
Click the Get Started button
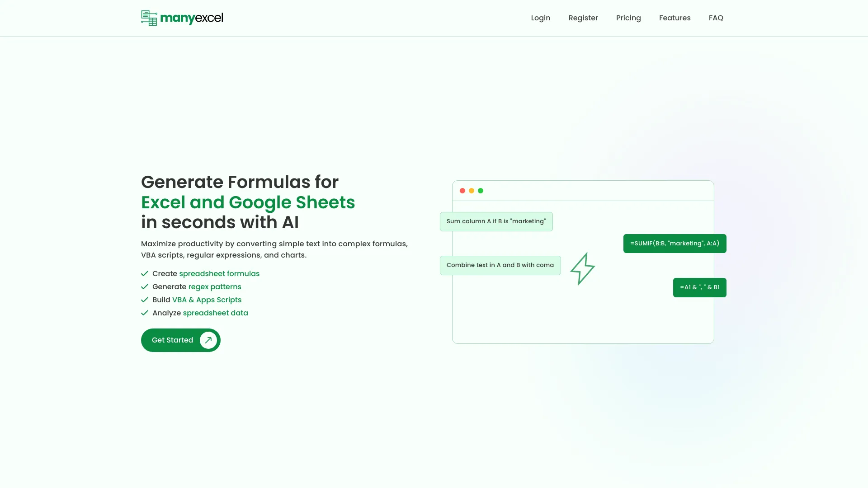[x=181, y=340]
